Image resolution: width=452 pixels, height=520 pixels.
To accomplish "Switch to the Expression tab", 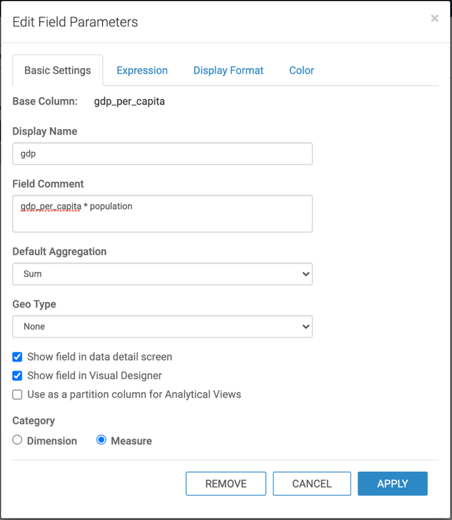I will tap(142, 70).
